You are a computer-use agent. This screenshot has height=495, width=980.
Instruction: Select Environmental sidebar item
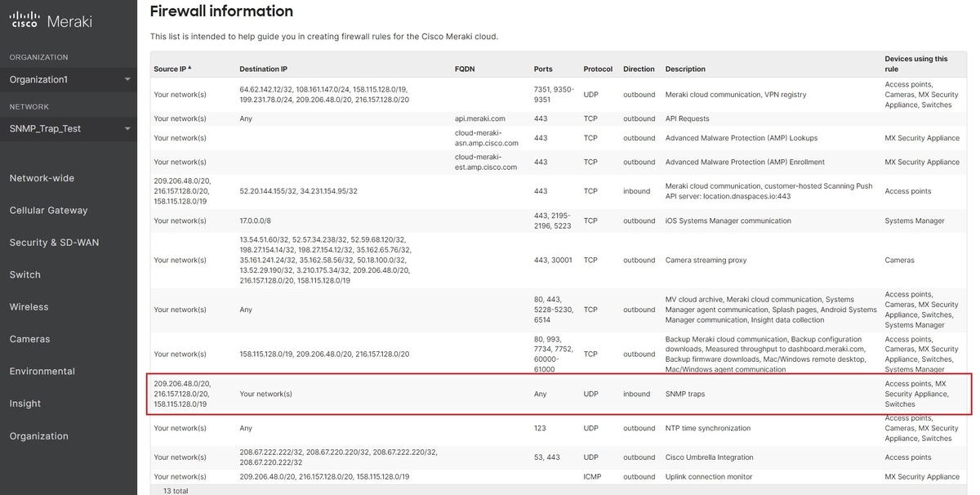click(x=42, y=371)
